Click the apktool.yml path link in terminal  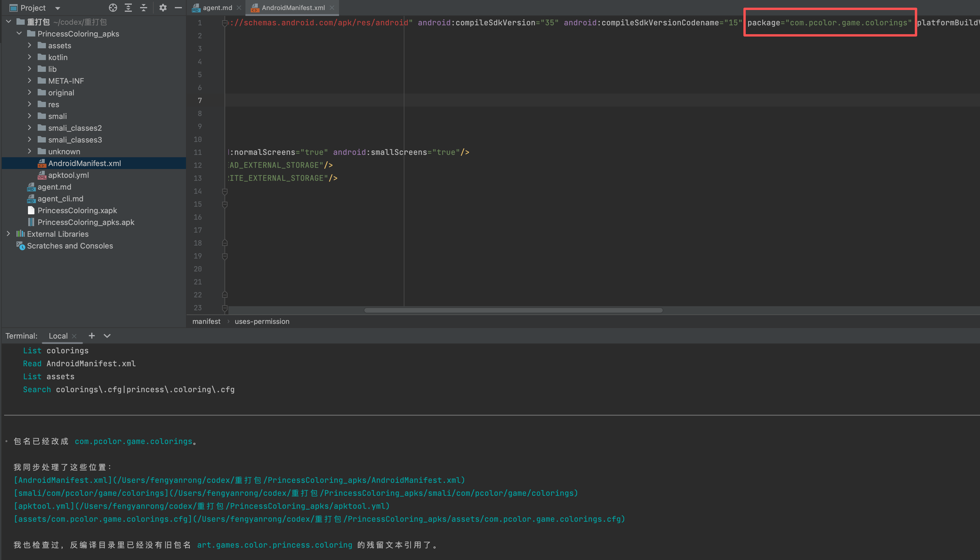[x=201, y=506]
